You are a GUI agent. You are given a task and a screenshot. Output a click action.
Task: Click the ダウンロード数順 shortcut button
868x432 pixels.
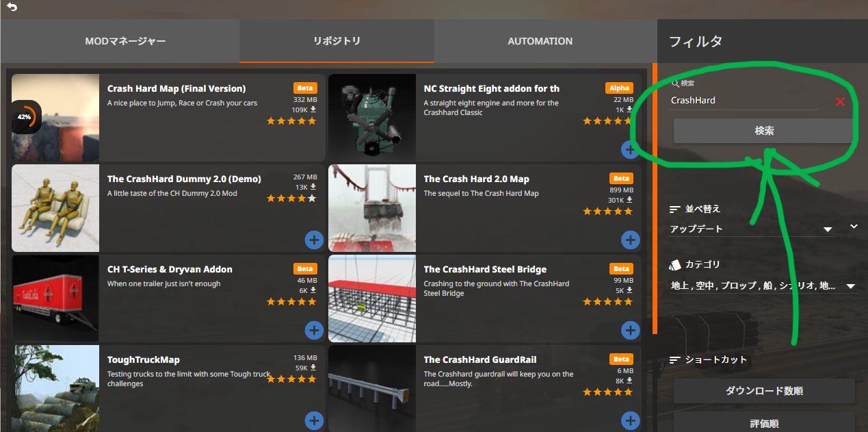tap(764, 391)
